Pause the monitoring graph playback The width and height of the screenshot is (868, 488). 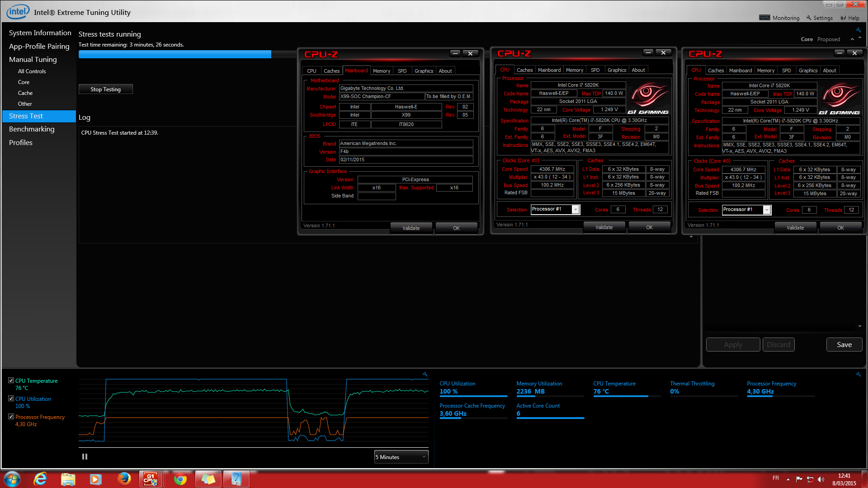85,457
